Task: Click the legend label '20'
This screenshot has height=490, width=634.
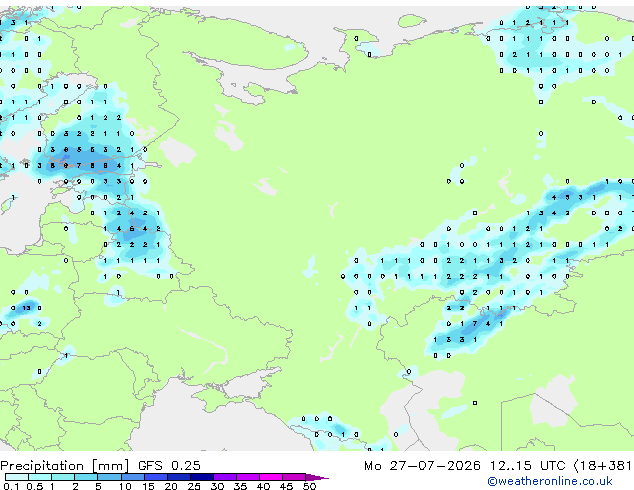Action: (171, 486)
